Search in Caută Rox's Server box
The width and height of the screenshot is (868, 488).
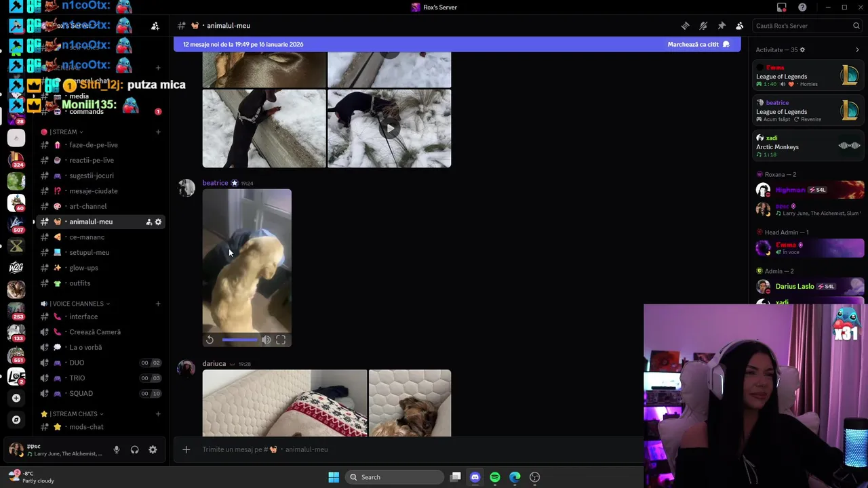tap(807, 26)
